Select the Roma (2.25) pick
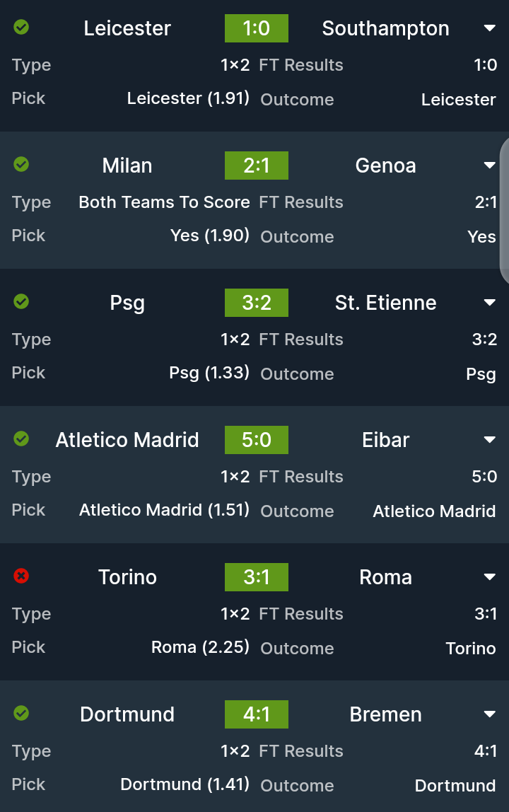Screen dimensions: 509x812 pos(200,647)
